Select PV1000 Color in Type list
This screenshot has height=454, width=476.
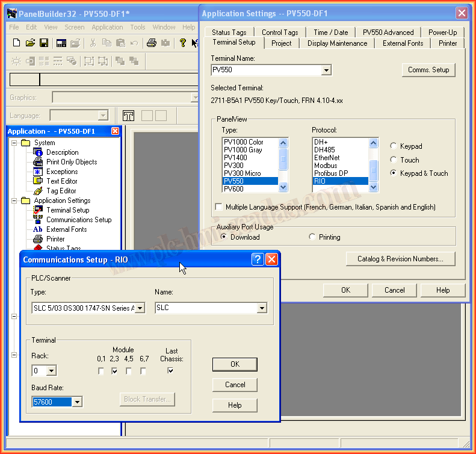244,142
